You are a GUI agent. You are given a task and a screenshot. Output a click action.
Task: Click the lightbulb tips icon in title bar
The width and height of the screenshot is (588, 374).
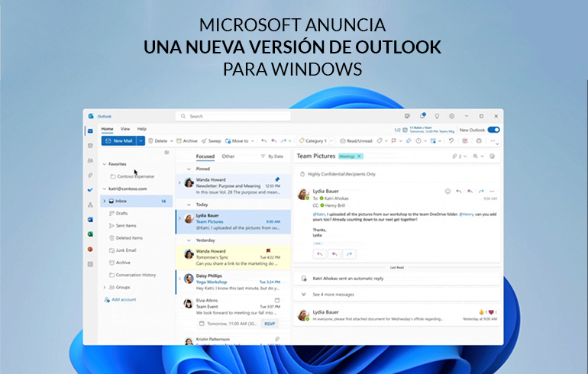437,116
